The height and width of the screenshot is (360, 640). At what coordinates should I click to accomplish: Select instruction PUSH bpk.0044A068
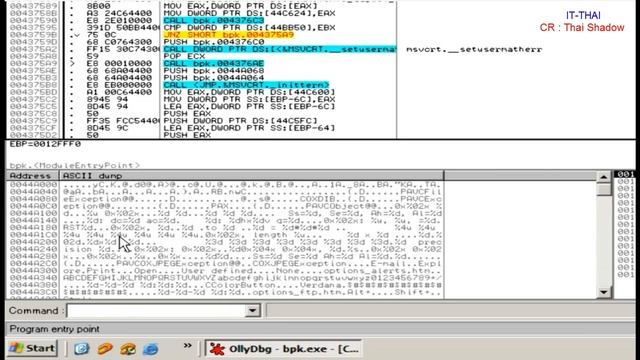pos(214,71)
